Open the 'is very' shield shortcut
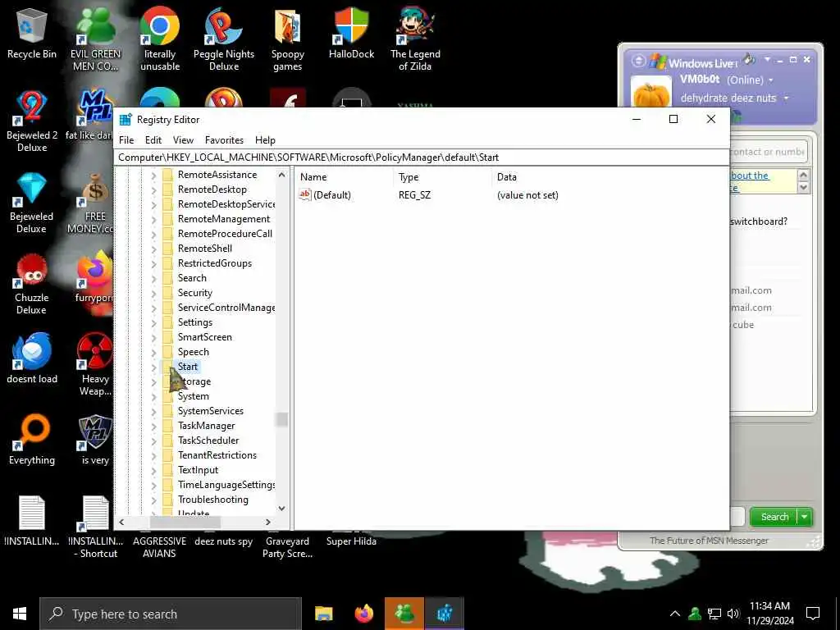This screenshot has height=630, width=840. [x=95, y=441]
